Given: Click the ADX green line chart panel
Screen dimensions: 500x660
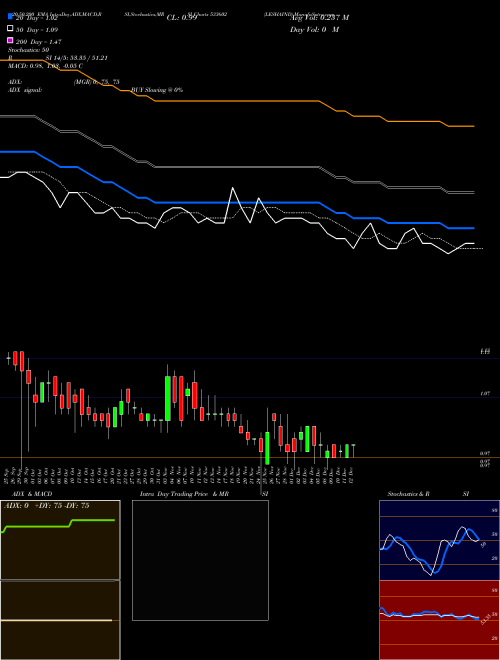Looking at the screenshot, I should point(60,540).
